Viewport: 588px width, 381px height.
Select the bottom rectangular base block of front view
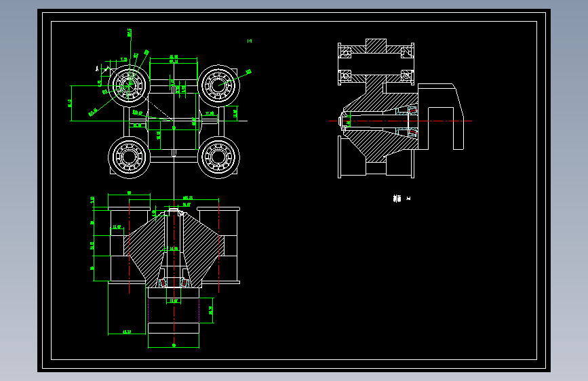click(174, 328)
